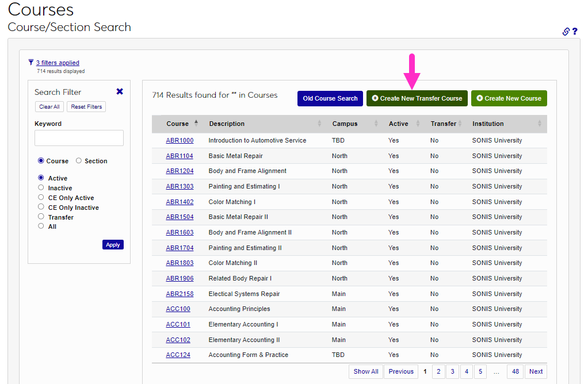Open the help question mark icon
The width and height of the screenshot is (588, 384).
(575, 32)
